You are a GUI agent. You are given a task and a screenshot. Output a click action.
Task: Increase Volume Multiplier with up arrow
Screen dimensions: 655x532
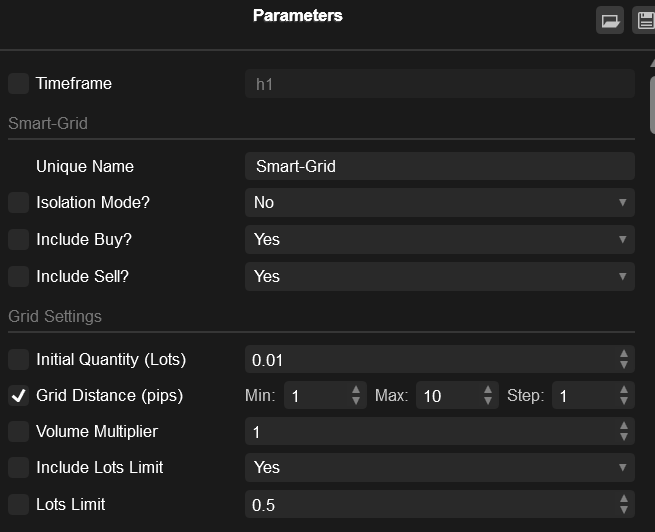[624, 426]
